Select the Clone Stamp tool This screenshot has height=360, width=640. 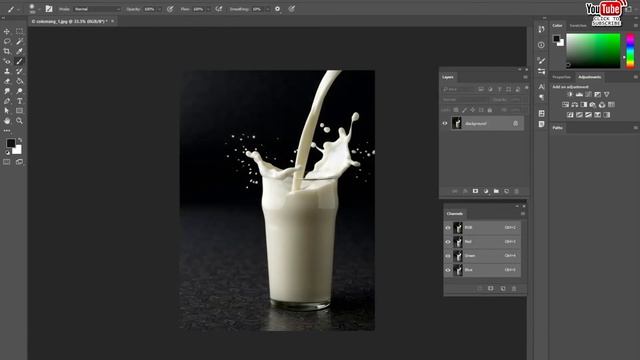pos(7,71)
